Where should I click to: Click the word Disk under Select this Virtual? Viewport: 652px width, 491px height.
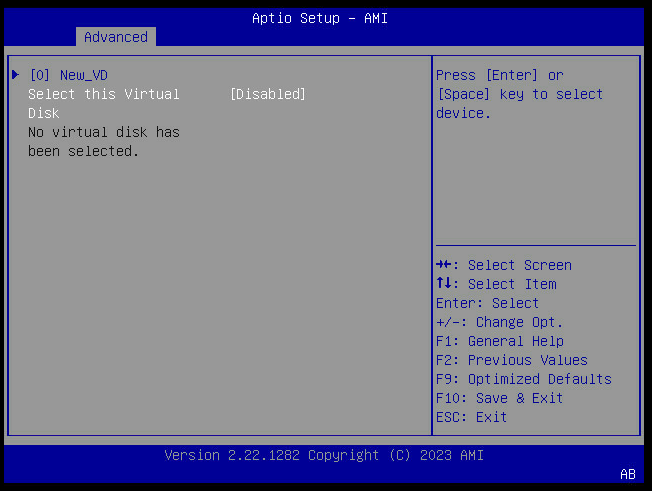click(x=44, y=113)
